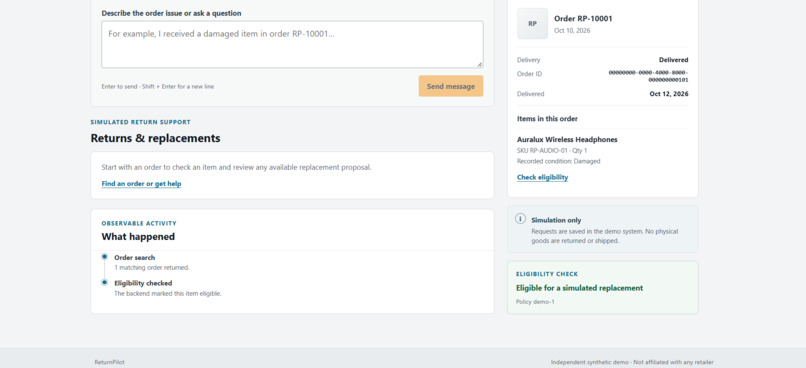806x368 pixels.
Task: Click the Auralux Wireless Headphones item name
Action: tap(567, 139)
